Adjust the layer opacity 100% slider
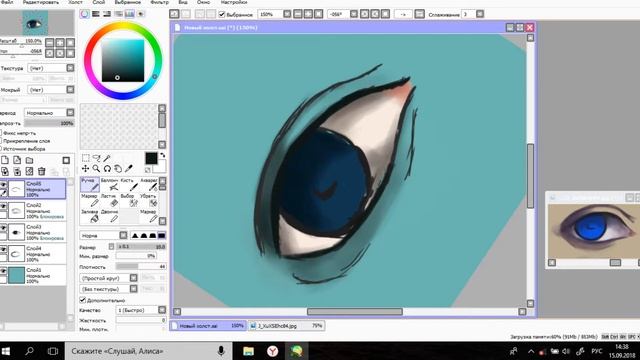The height and width of the screenshot is (360, 640). [x=49, y=123]
